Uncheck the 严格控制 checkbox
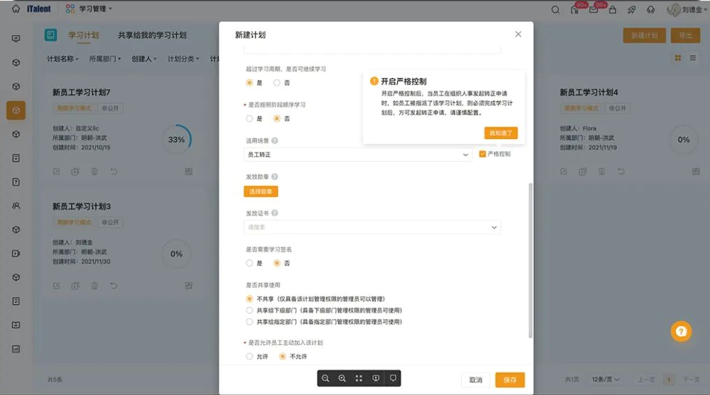 tap(482, 154)
